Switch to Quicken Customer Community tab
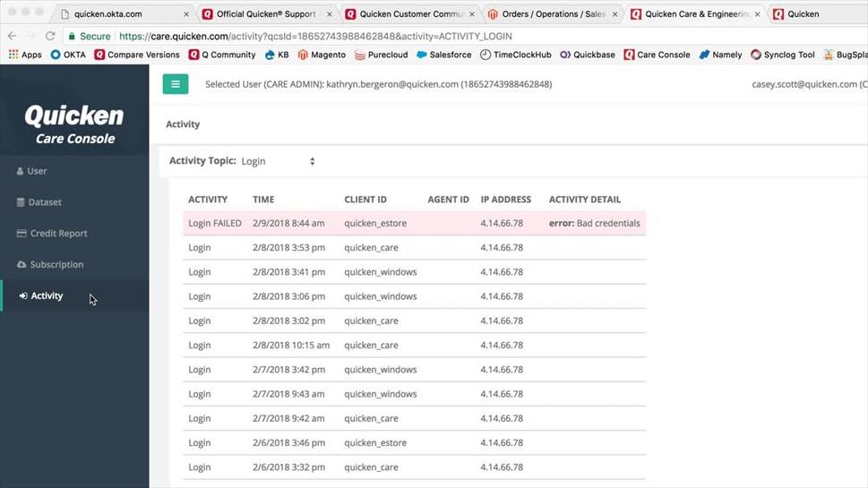Image resolution: width=868 pixels, height=488 pixels. coord(403,14)
